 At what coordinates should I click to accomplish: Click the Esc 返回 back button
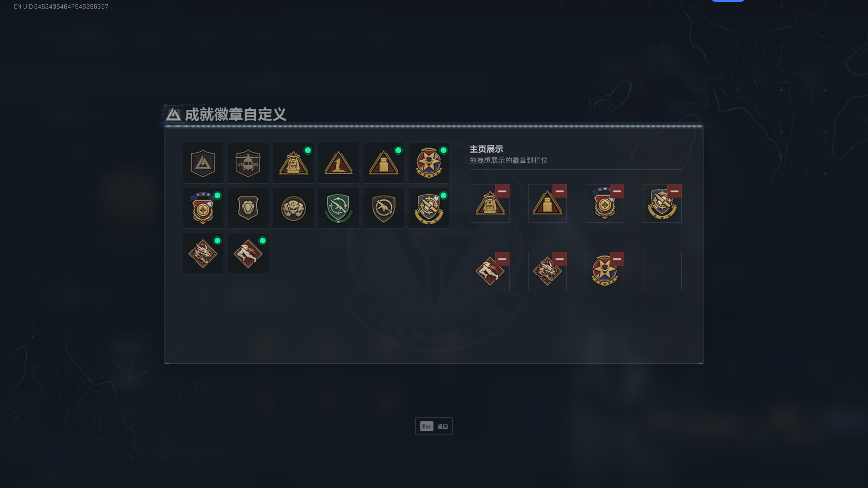pos(434,426)
